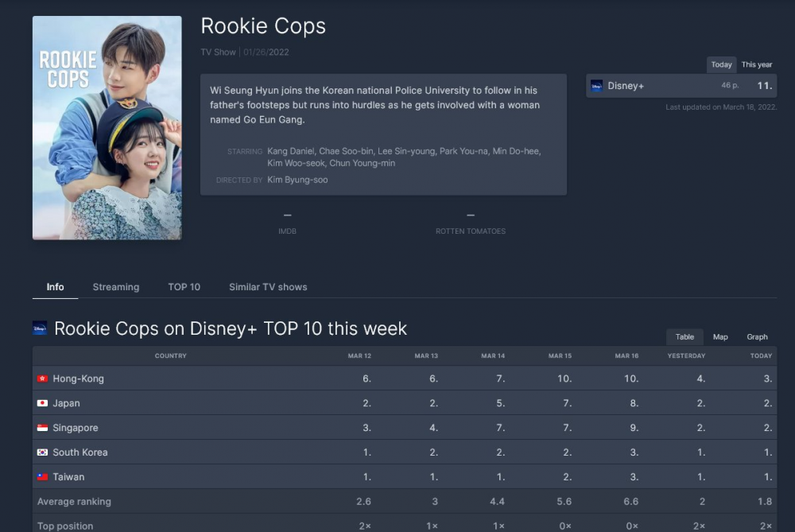Click Hong-Kong's TODAY rank 3.
795x532 pixels.
tap(768, 379)
